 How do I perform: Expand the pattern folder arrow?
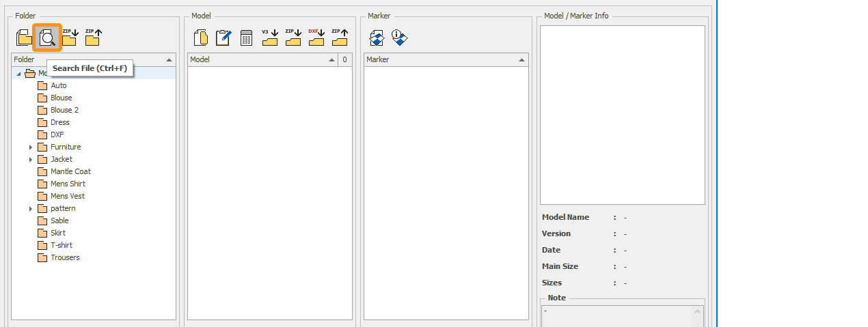pyautogui.click(x=31, y=208)
